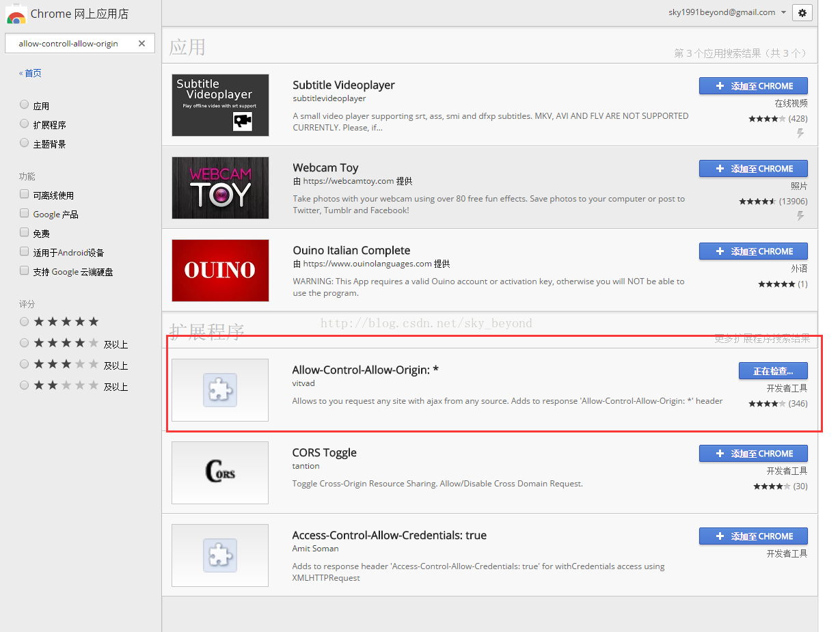Click the 正在检查... button

click(773, 371)
